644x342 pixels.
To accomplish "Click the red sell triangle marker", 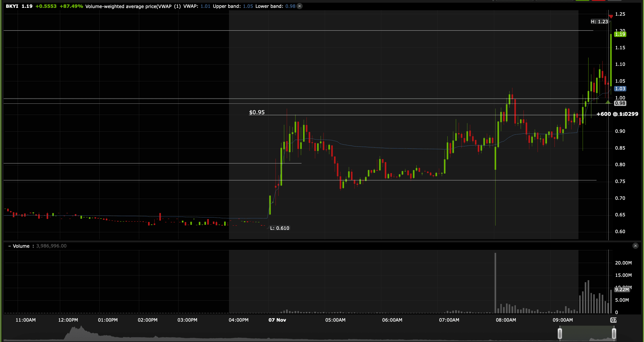I will [611, 17].
